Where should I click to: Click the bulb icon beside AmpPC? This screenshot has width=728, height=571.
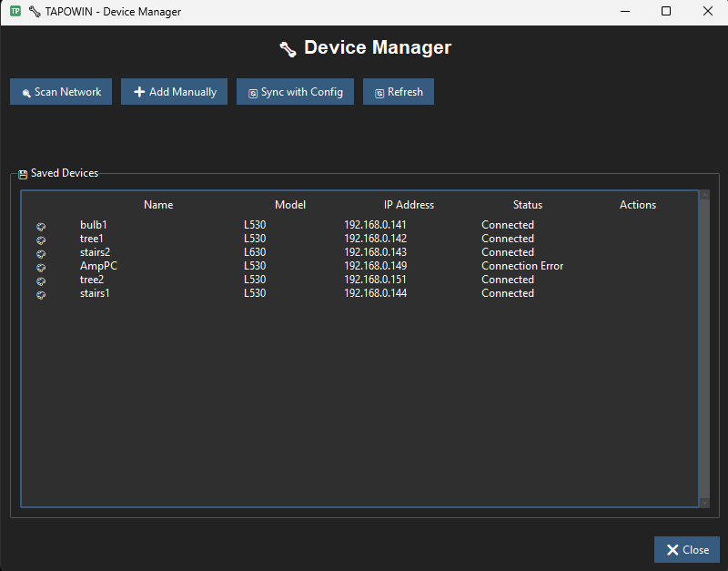(x=41, y=267)
